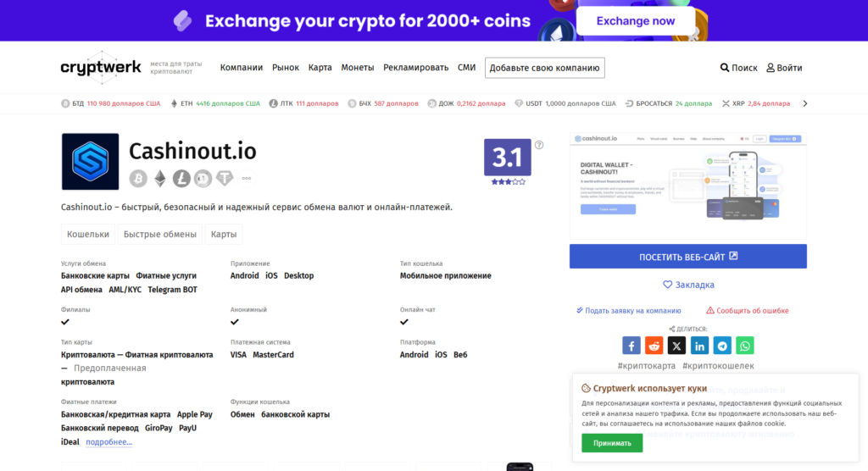The height and width of the screenshot is (471, 868).
Task: Click the Ethereum coin icon under the title
Action: click(x=160, y=178)
